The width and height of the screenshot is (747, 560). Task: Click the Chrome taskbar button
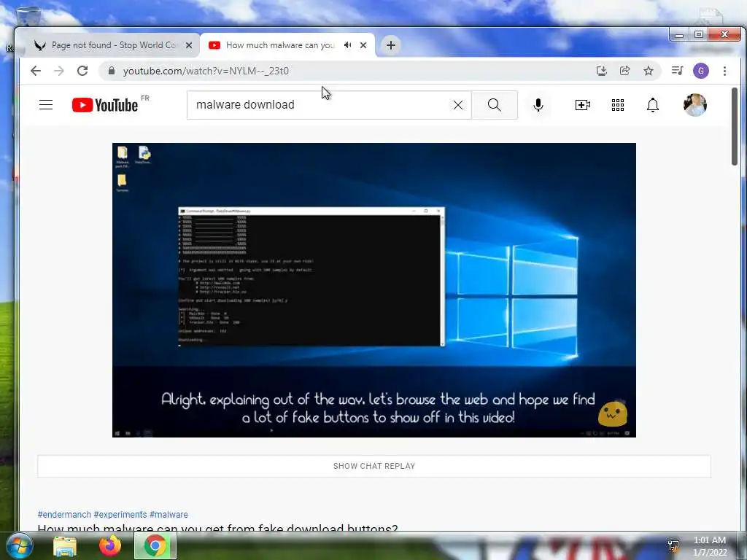[x=155, y=545]
